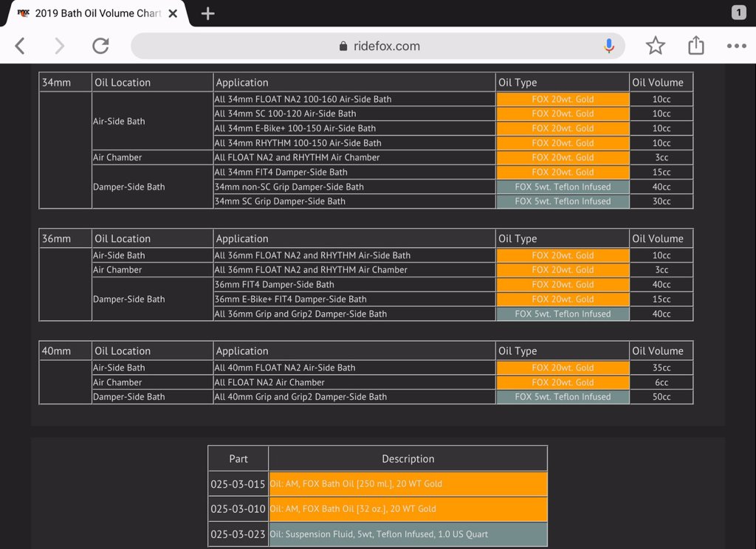
Task: Click the 34mm table header cell
Action: [65, 83]
